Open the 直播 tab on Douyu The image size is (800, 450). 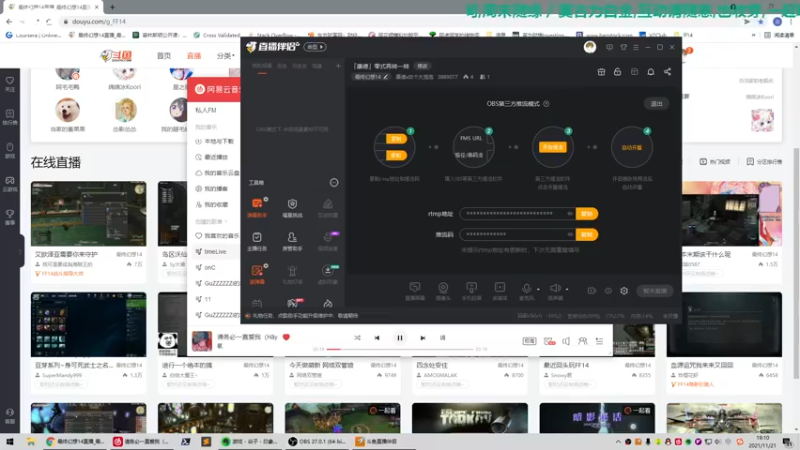click(x=193, y=56)
